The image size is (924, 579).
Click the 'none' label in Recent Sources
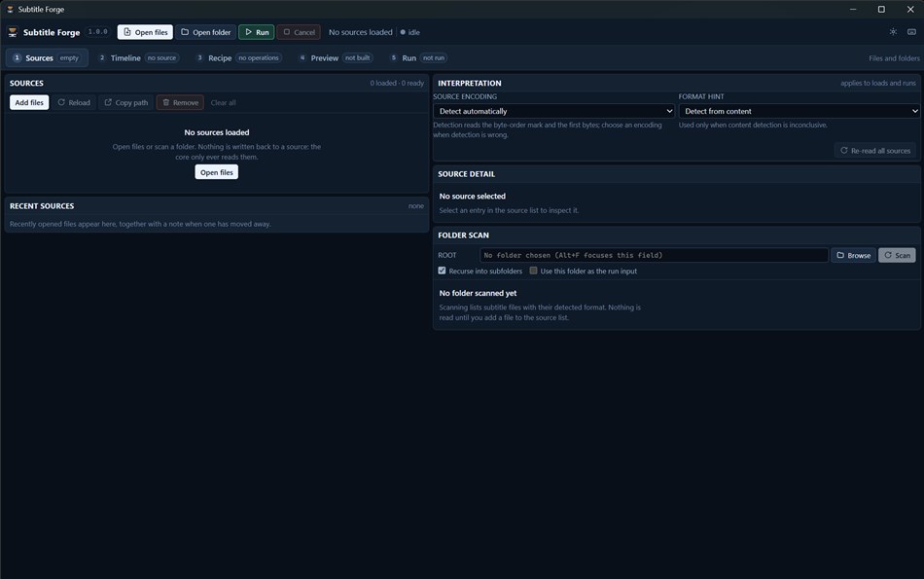pyautogui.click(x=416, y=205)
